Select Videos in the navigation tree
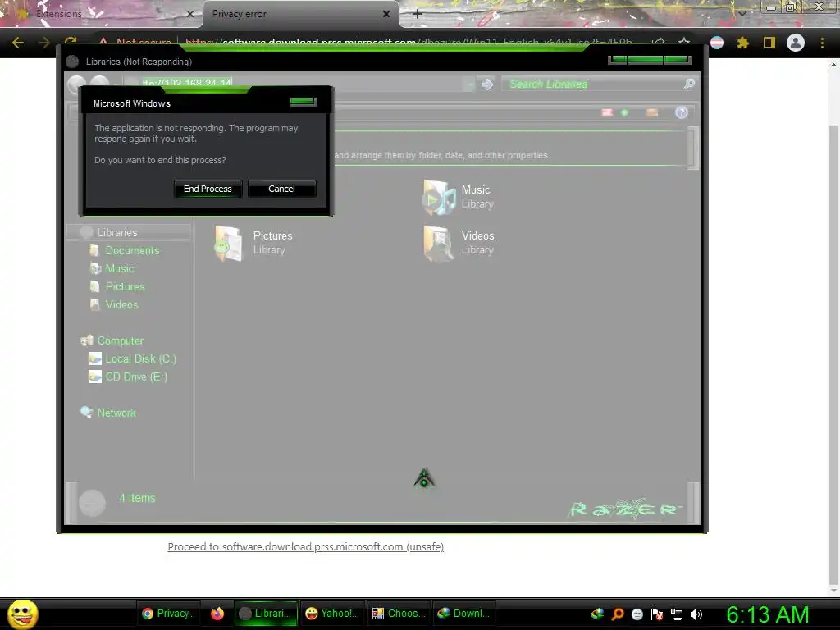 [121, 304]
